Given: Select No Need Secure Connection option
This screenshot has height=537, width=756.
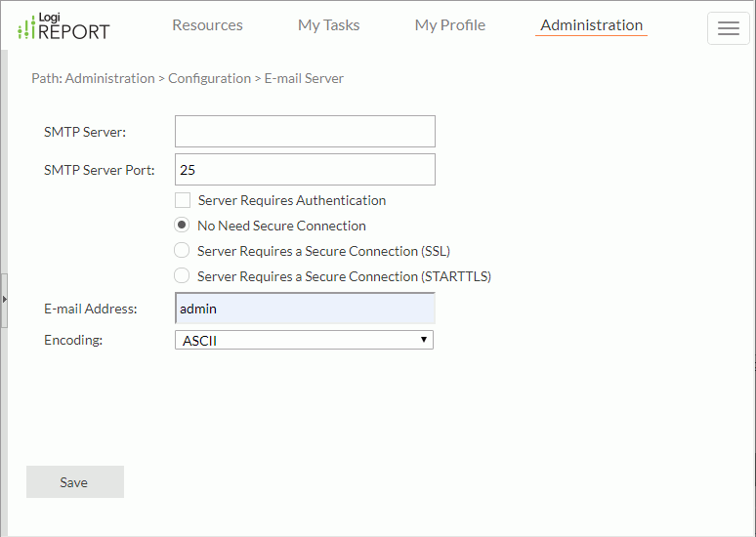Looking at the screenshot, I should point(182,226).
